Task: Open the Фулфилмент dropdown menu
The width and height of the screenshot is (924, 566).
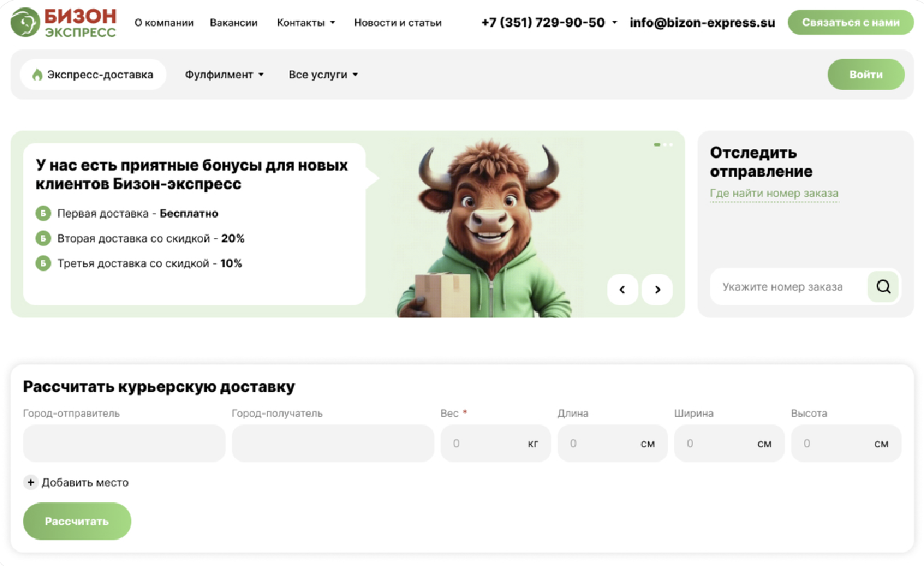Action: 224,75
